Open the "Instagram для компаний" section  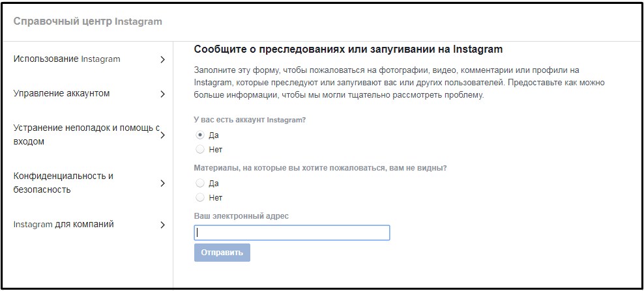tap(63, 225)
